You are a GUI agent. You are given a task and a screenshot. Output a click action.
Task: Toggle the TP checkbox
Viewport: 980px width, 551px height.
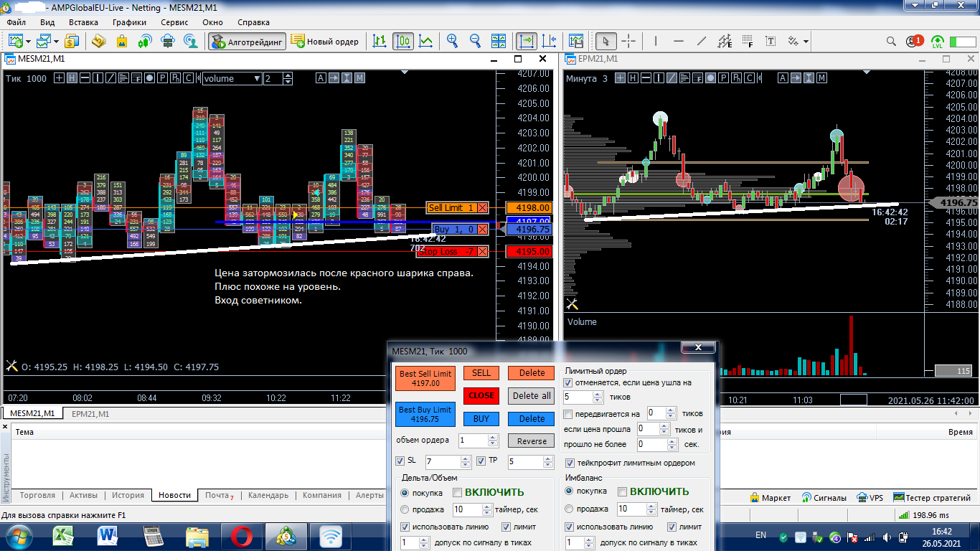(481, 461)
